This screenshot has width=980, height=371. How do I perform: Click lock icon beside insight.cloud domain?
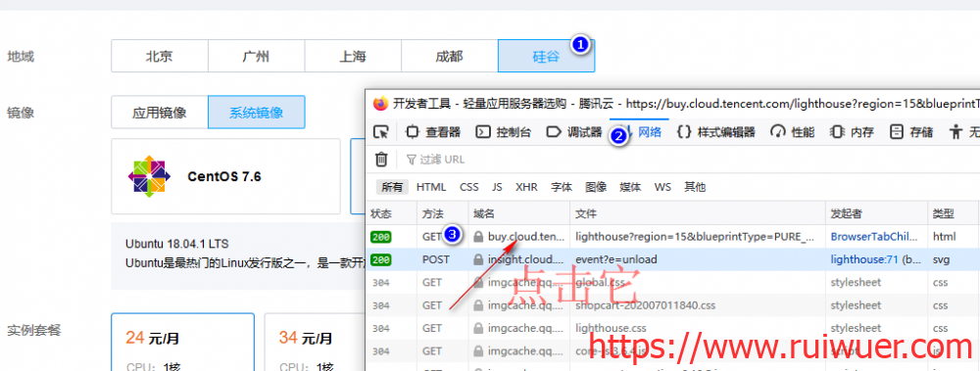coord(478,259)
